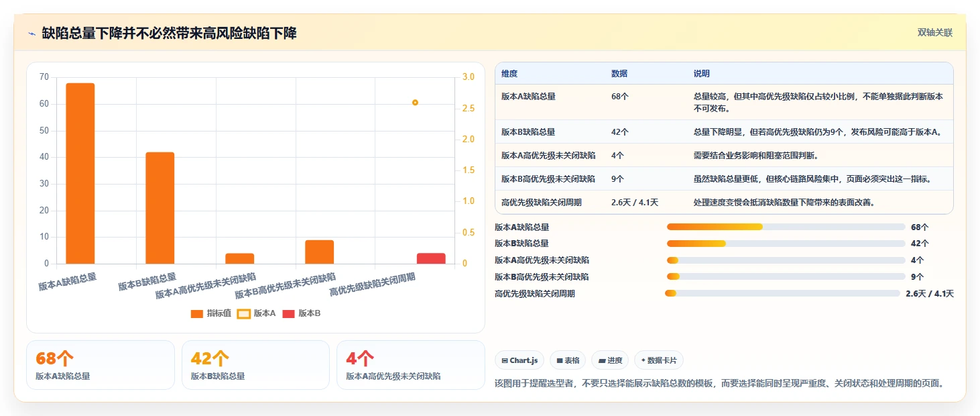Click the 2.6天 / 4.1天 table value
The width and height of the screenshot is (980, 416).
pyautogui.click(x=635, y=203)
